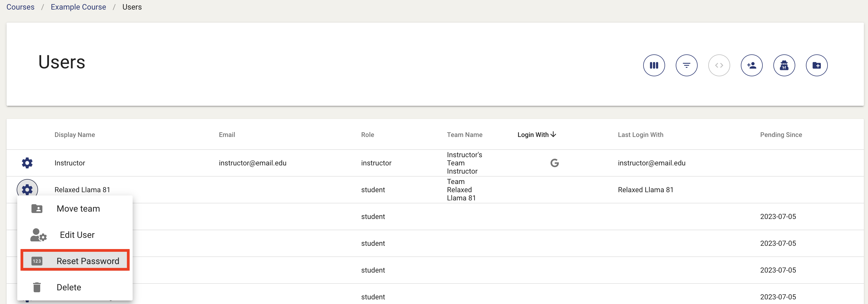The image size is (868, 304).
Task: Select Move team from context menu
Action: pyautogui.click(x=78, y=209)
